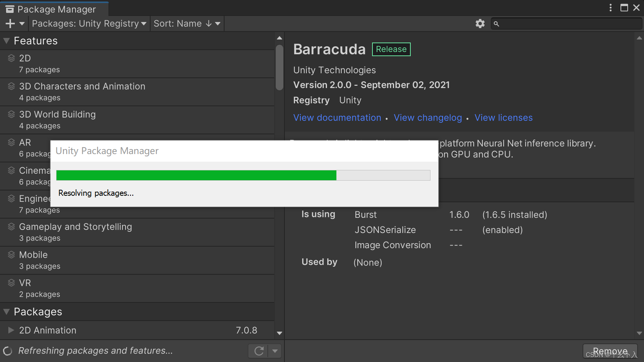Expand the 2D Animation package versions
644x362 pixels.
(11, 330)
